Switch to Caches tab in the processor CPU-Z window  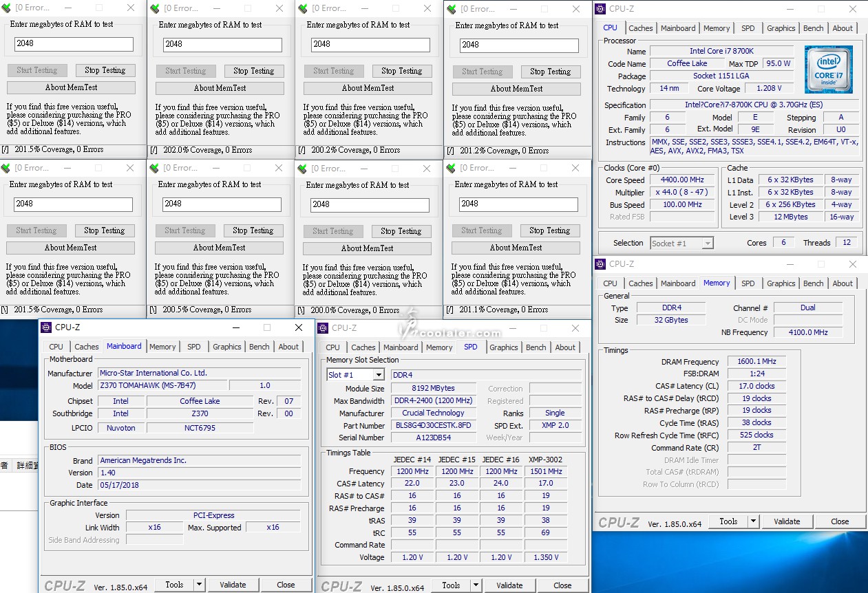[641, 28]
